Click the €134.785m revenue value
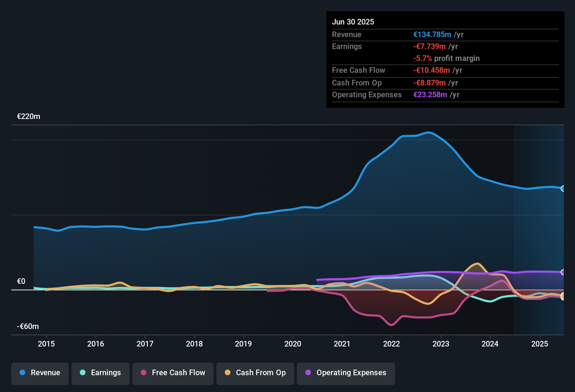The height and width of the screenshot is (392, 575). [432, 34]
